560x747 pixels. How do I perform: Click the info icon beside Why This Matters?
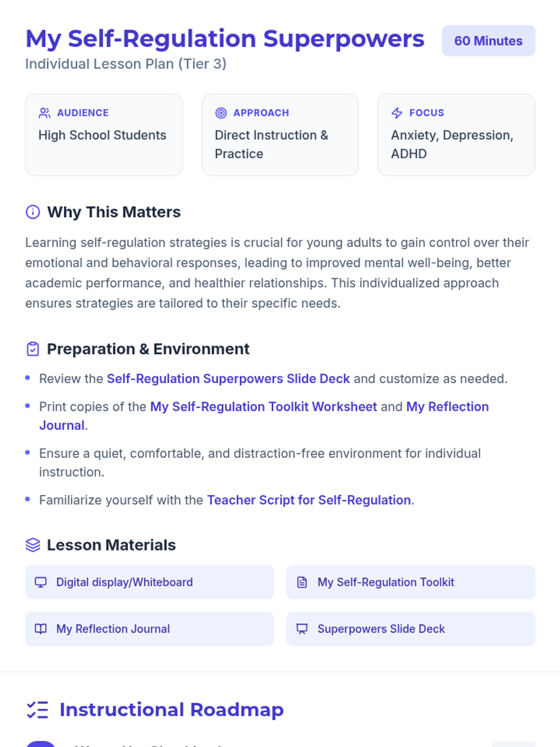click(x=33, y=212)
